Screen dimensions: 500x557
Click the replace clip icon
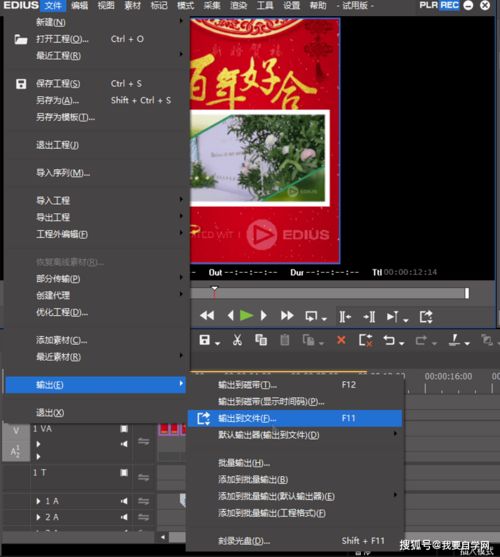pyautogui.click(x=308, y=340)
